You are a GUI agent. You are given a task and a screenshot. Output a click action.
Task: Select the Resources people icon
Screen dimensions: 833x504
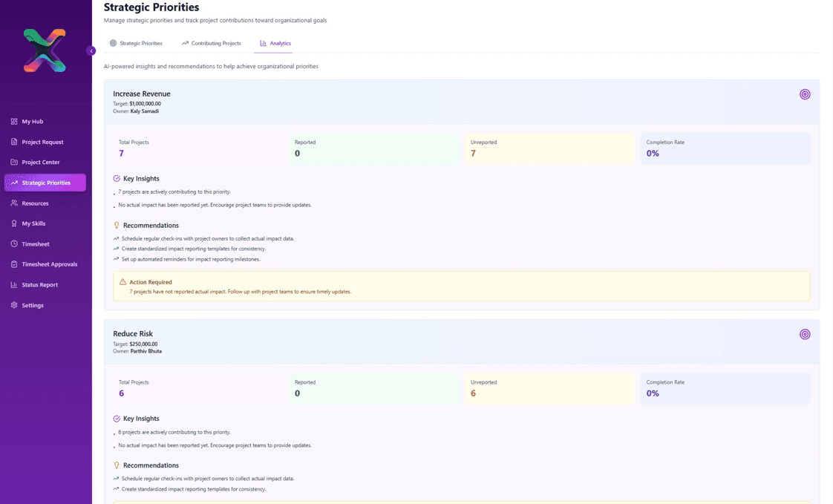click(x=13, y=203)
